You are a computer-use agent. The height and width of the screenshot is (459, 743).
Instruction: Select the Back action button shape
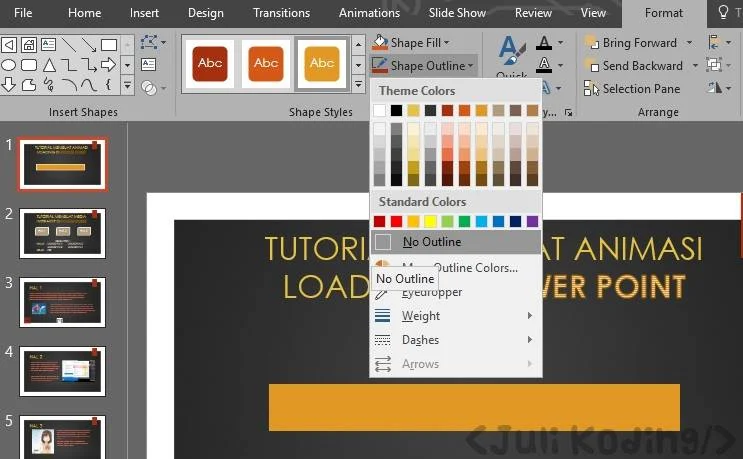[x=9, y=45]
